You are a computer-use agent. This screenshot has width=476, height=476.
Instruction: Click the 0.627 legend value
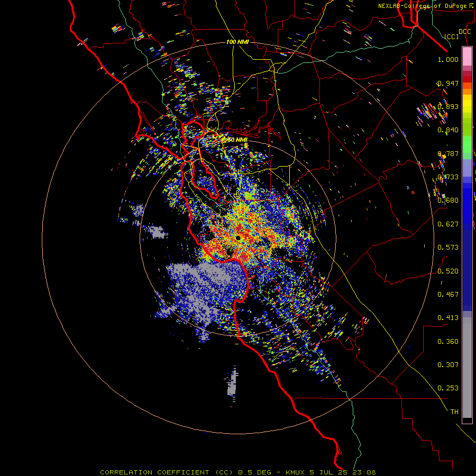pyautogui.click(x=448, y=224)
